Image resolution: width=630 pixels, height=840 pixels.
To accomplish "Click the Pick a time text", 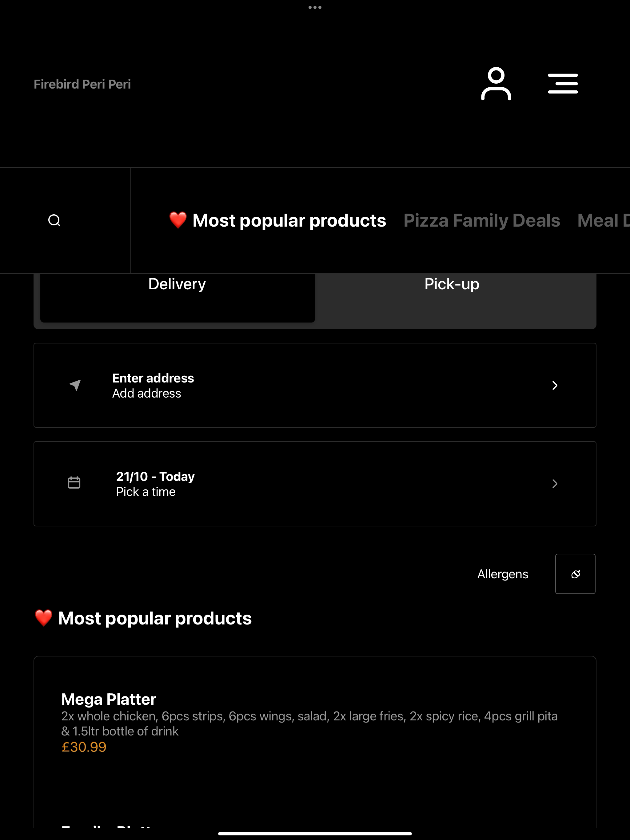I will [146, 492].
